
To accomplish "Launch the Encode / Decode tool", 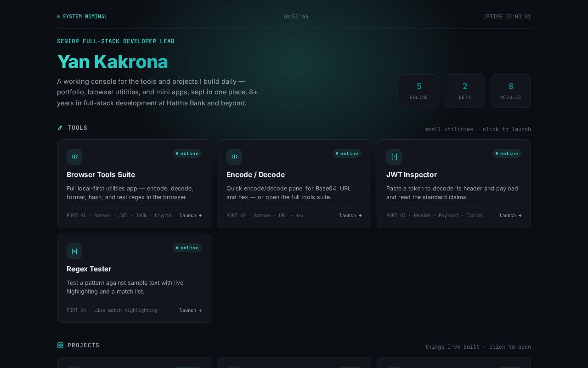I will pyautogui.click(x=351, y=216).
